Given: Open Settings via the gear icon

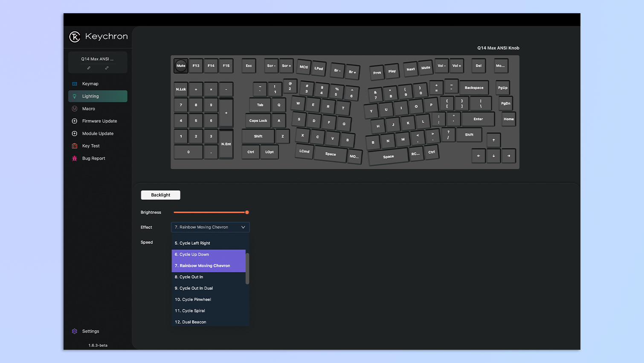Looking at the screenshot, I should 75,331.
